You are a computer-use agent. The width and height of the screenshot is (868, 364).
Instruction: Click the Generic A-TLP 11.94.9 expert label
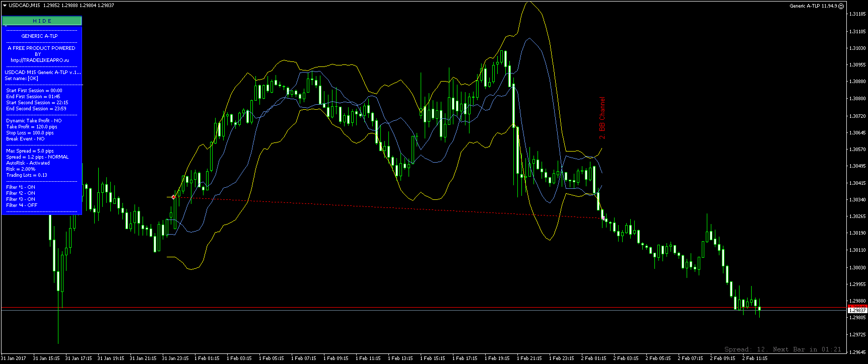point(813,6)
